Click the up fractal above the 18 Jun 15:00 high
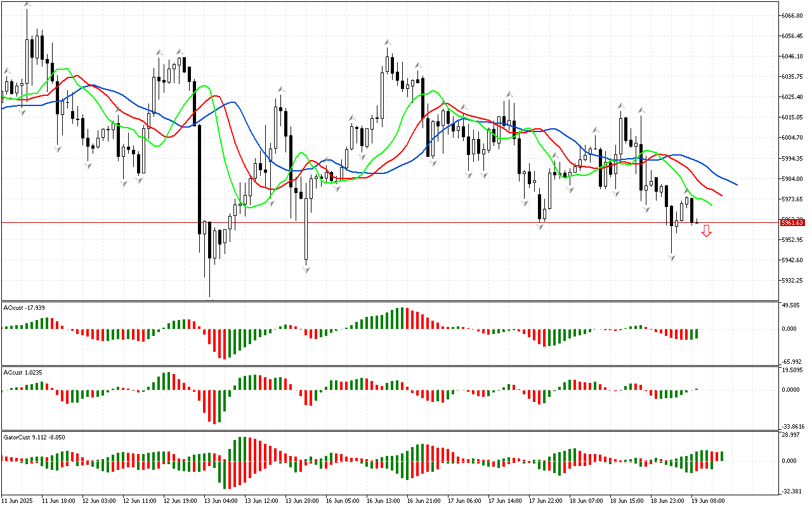This screenshot has width=812, height=508. 621,105
